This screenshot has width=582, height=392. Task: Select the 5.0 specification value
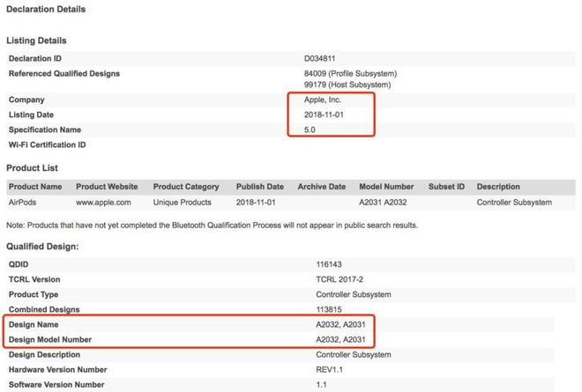[x=310, y=129]
